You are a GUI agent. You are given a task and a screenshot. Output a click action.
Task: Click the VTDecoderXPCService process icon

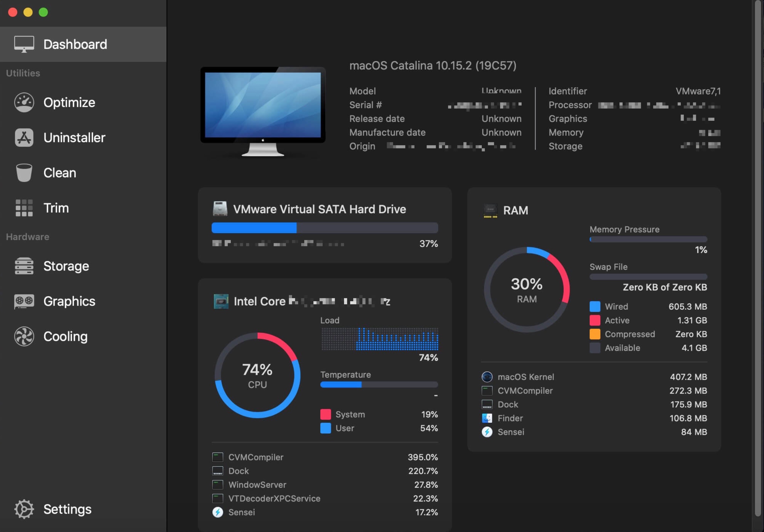pos(218,498)
